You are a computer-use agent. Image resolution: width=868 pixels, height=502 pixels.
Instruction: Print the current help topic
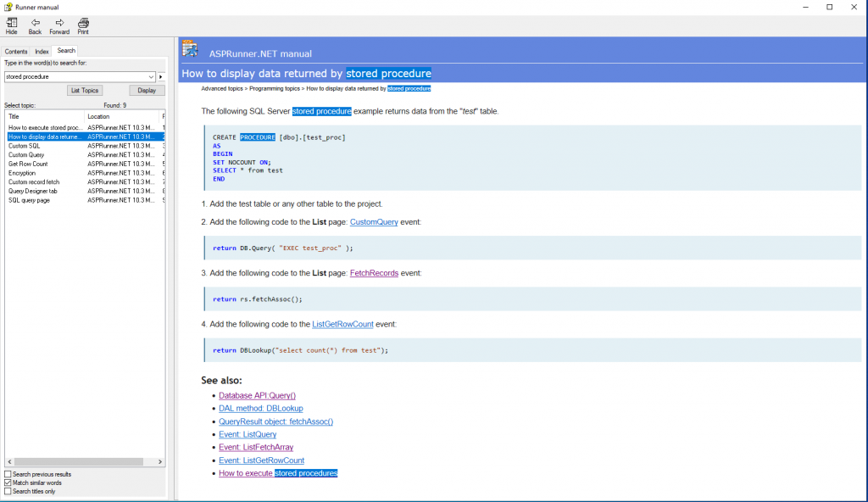coord(83,26)
